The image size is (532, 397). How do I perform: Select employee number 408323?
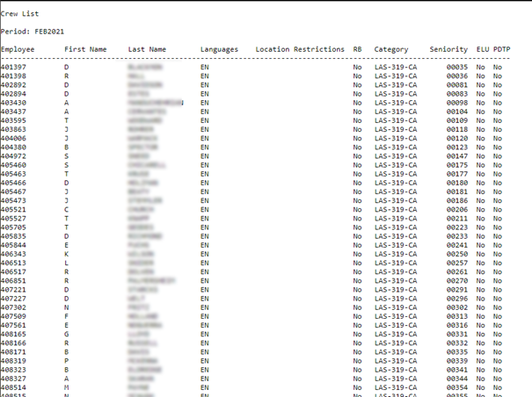tap(13, 370)
